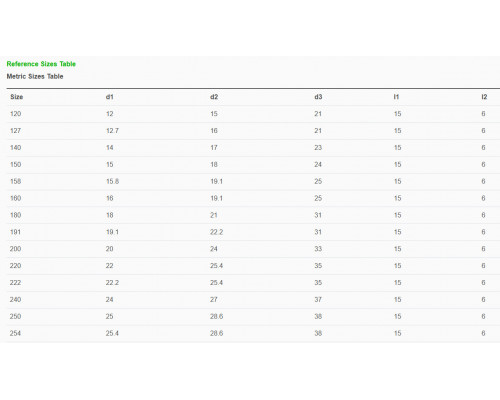Select the size 127 row
The image size is (500, 400).
click(253, 131)
